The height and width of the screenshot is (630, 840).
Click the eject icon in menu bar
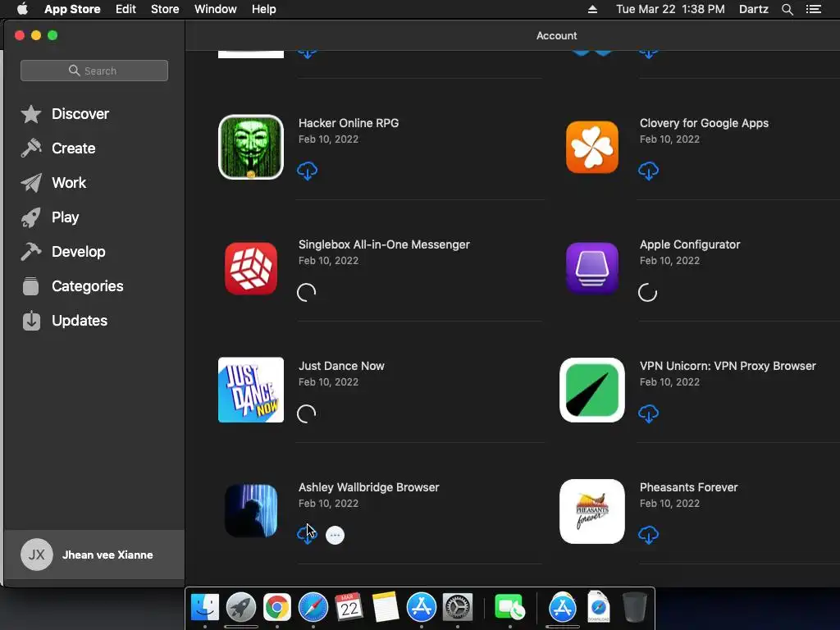click(592, 9)
